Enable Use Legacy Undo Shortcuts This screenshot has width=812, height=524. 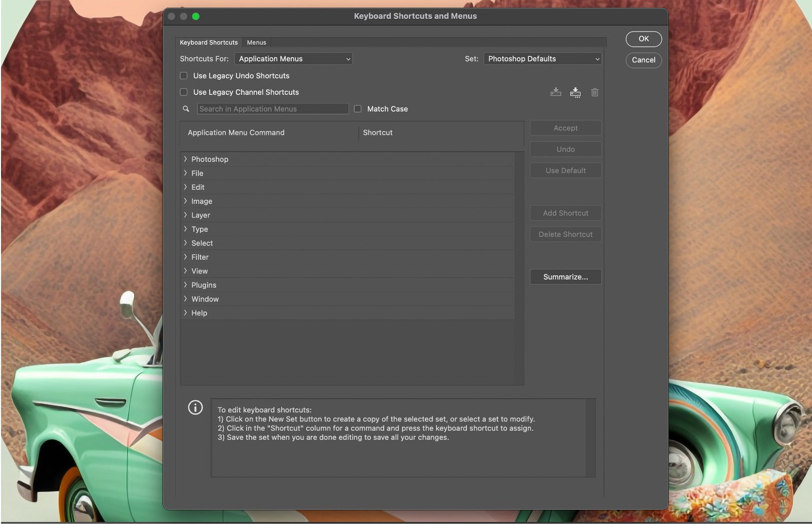coord(183,76)
